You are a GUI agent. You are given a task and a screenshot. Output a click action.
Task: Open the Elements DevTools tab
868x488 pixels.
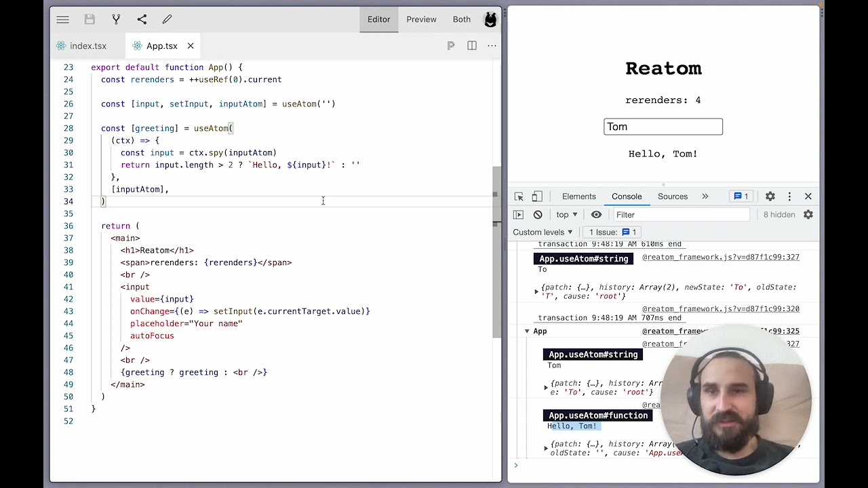point(579,197)
